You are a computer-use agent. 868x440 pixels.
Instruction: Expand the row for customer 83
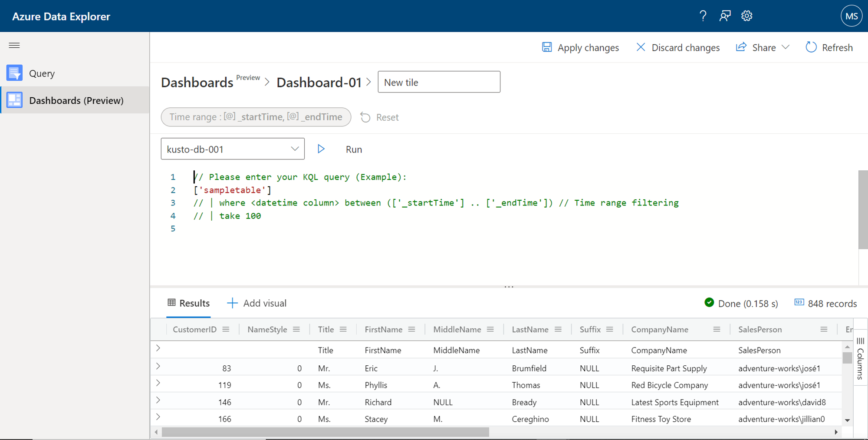click(x=158, y=366)
